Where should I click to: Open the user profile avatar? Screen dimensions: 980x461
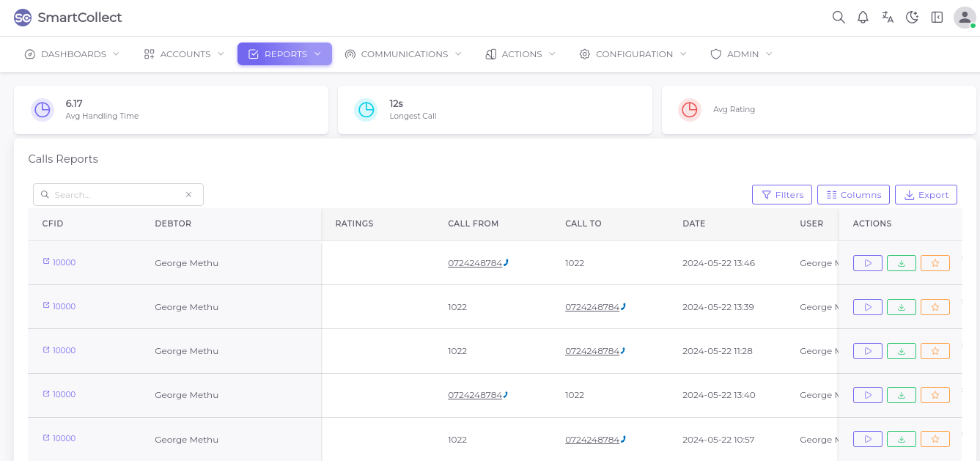(x=964, y=18)
